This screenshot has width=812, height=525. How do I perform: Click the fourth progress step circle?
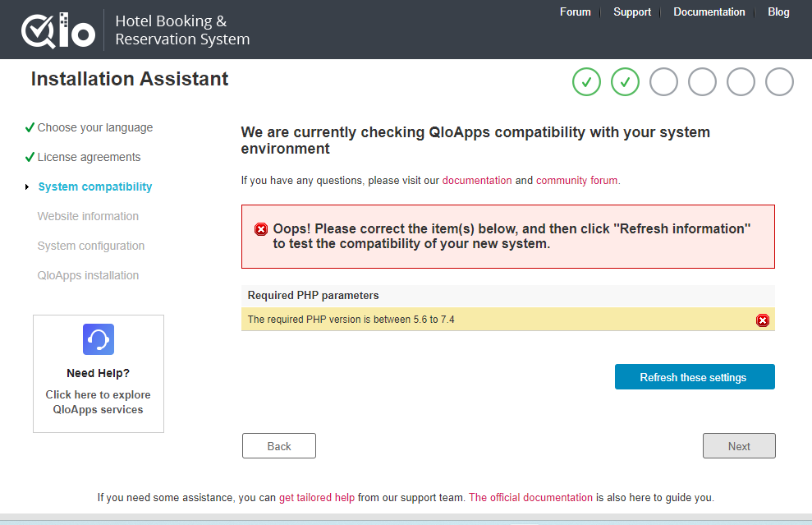click(702, 82)
